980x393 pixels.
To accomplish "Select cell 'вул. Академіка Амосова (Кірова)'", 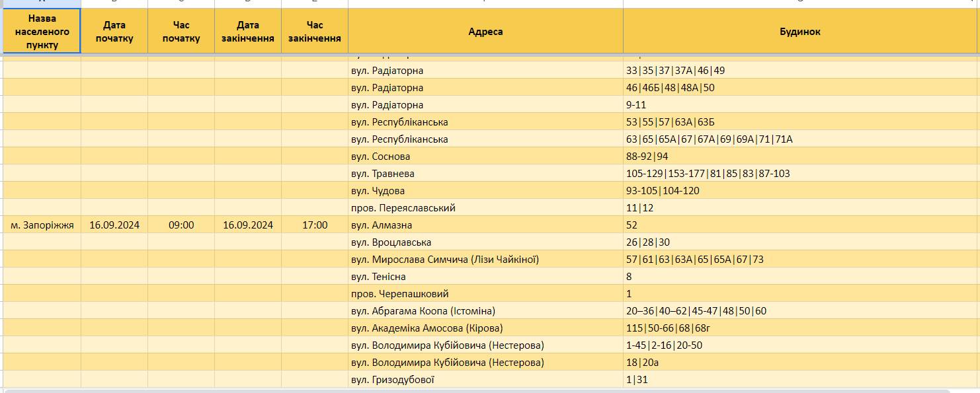I will click(485, 328).
